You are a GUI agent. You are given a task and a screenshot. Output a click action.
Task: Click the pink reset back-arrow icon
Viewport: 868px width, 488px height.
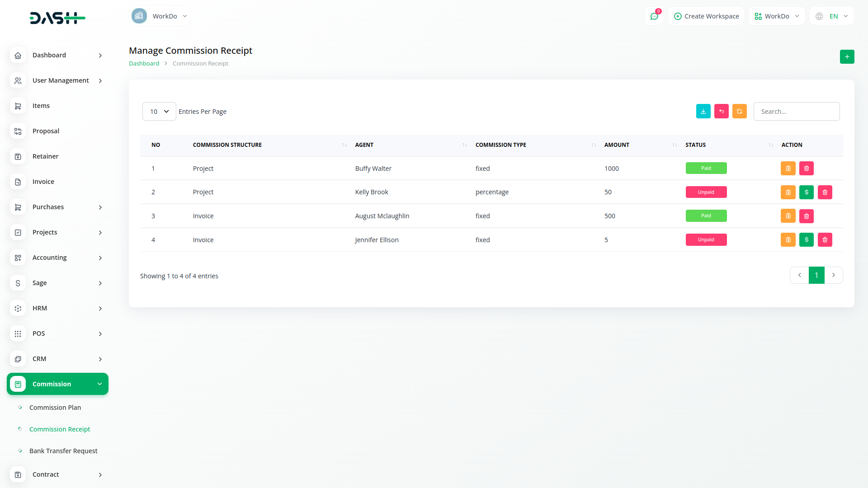721,112
